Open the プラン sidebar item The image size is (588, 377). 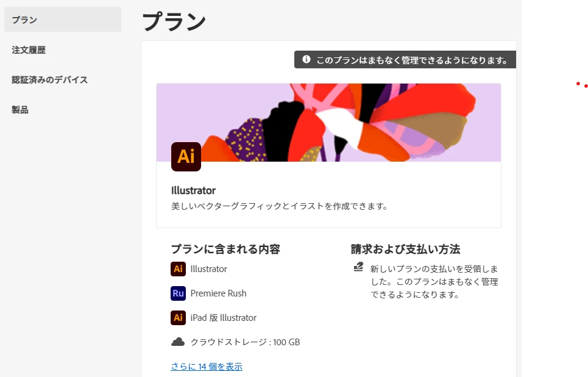coord(63,20)
